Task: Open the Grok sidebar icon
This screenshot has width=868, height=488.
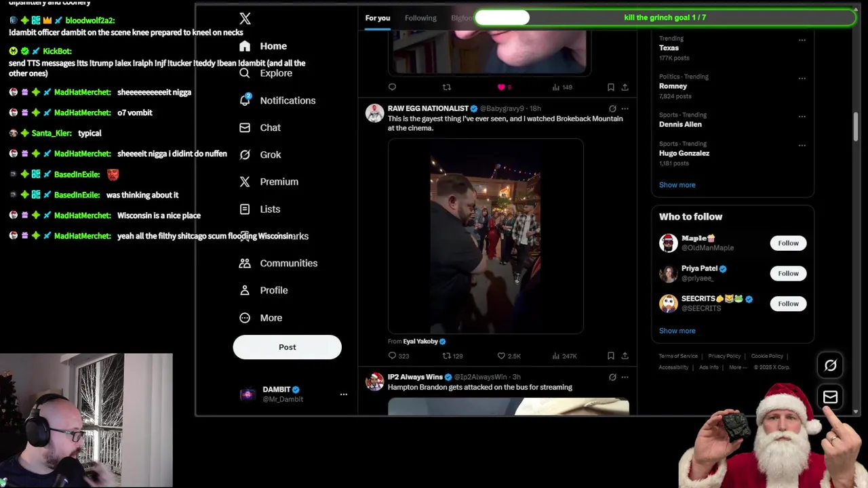Action: click(x=245, y=155)
